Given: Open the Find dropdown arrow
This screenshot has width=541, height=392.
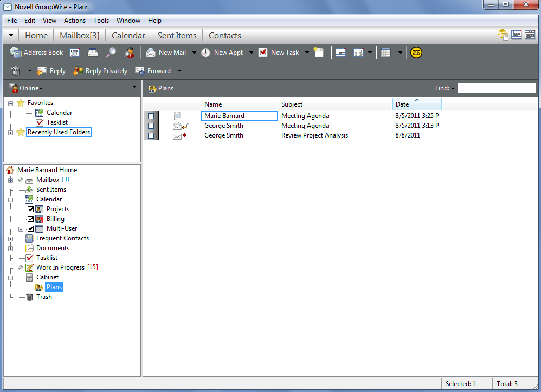Looking at the screenshot, I should click(453, 88).
